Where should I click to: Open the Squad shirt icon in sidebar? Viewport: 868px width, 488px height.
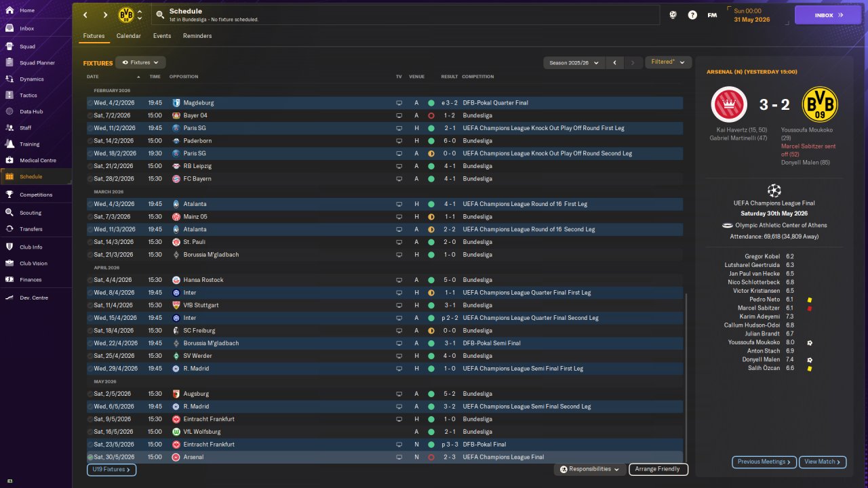coord(9,47)
